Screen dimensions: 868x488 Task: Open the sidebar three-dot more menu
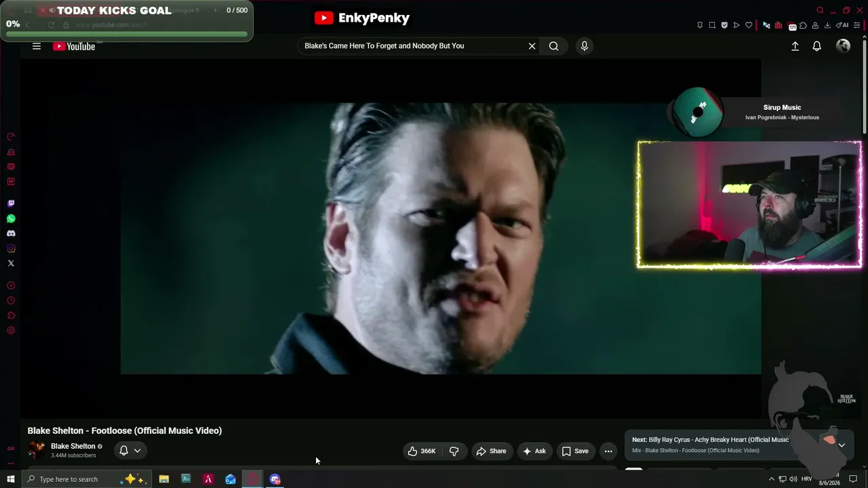[x=11, y=463]
